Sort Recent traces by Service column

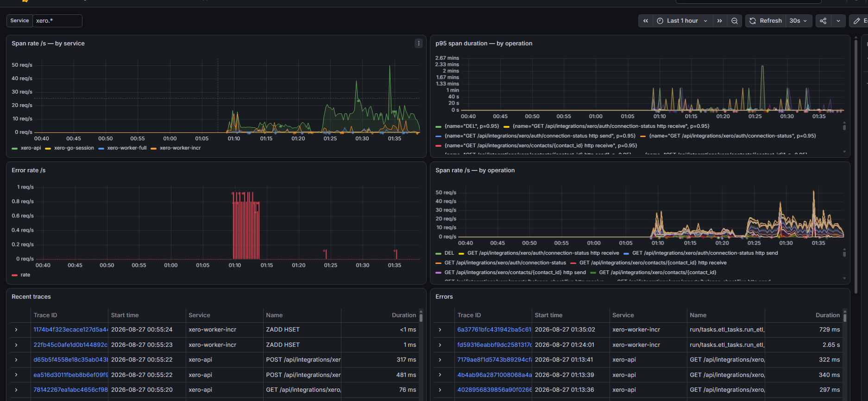(x=199, y=315)
